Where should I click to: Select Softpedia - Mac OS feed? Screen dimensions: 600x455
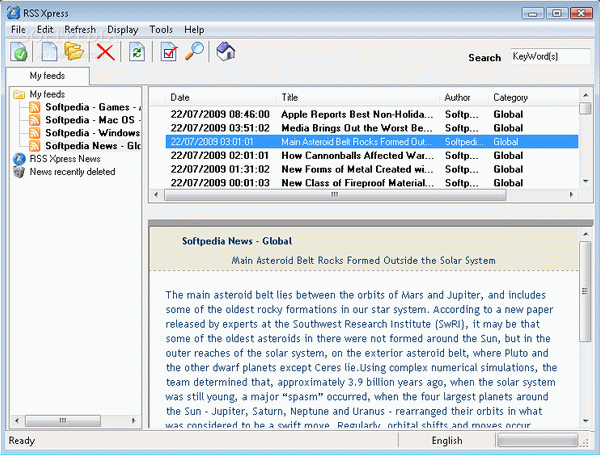93,120
